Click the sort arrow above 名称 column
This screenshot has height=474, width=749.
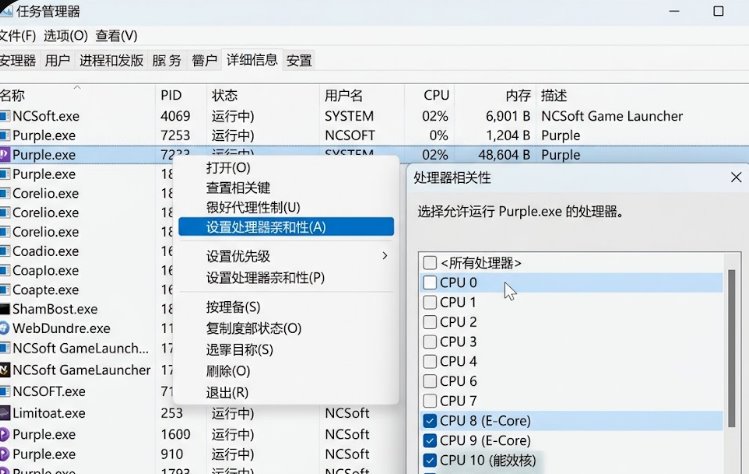pos(77,87)
